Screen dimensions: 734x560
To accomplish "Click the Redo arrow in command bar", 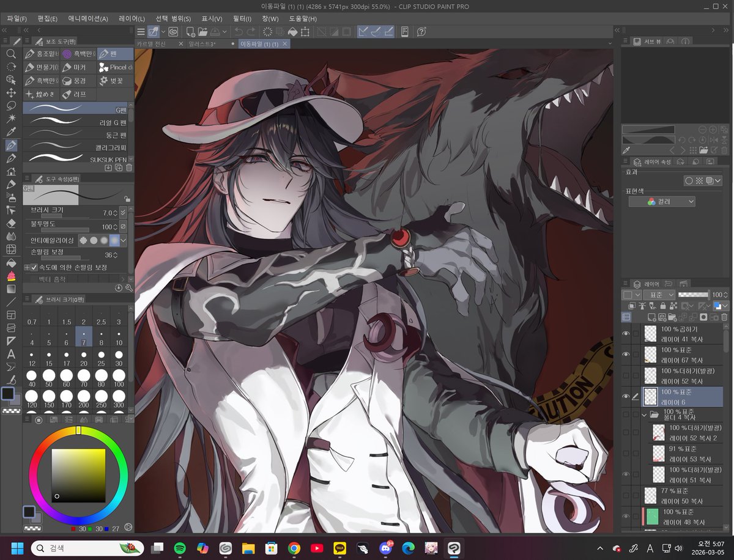I will tap(251, 32).
